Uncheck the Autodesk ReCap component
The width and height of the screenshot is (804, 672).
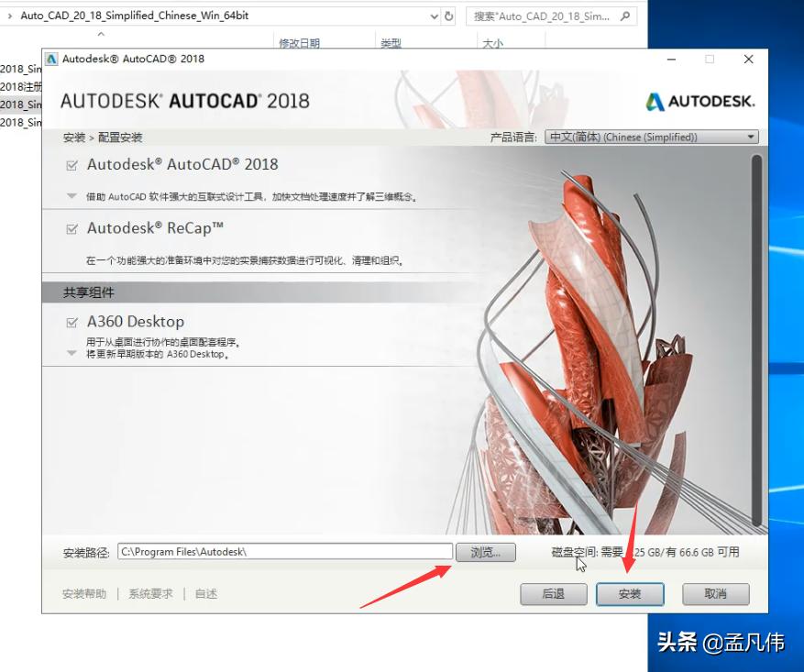click(x=72, y=227)
